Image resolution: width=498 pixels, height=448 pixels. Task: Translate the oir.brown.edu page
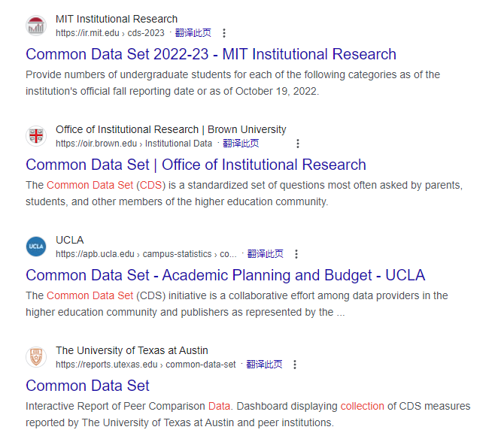click(241, 143)
